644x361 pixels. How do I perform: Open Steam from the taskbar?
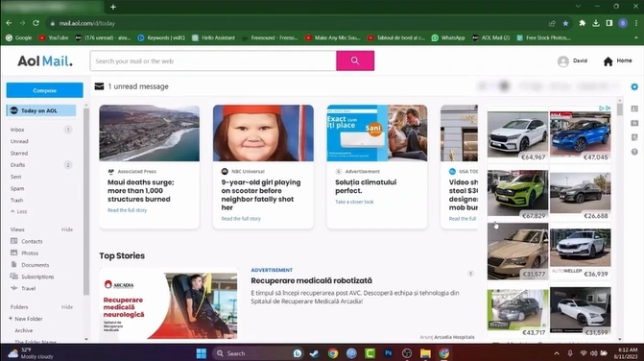pyautogui.click(x=314, y=353)
